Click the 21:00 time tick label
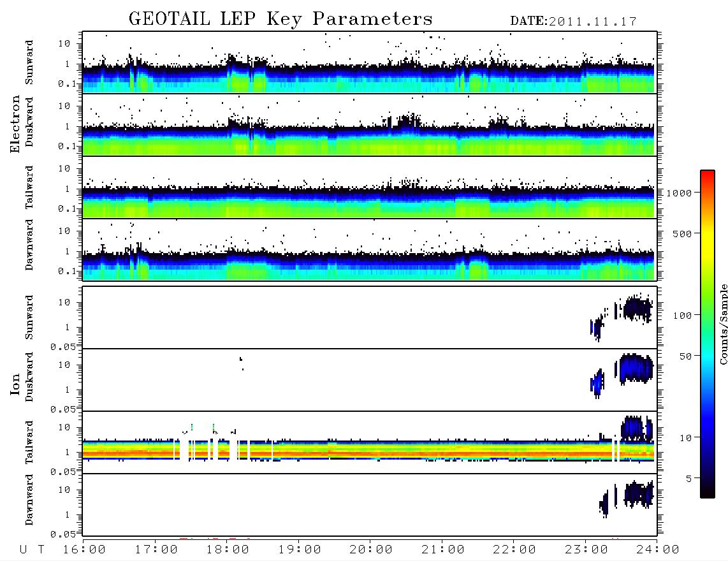The height and width of the screenshot is (561, 728). tap(443, 550)
